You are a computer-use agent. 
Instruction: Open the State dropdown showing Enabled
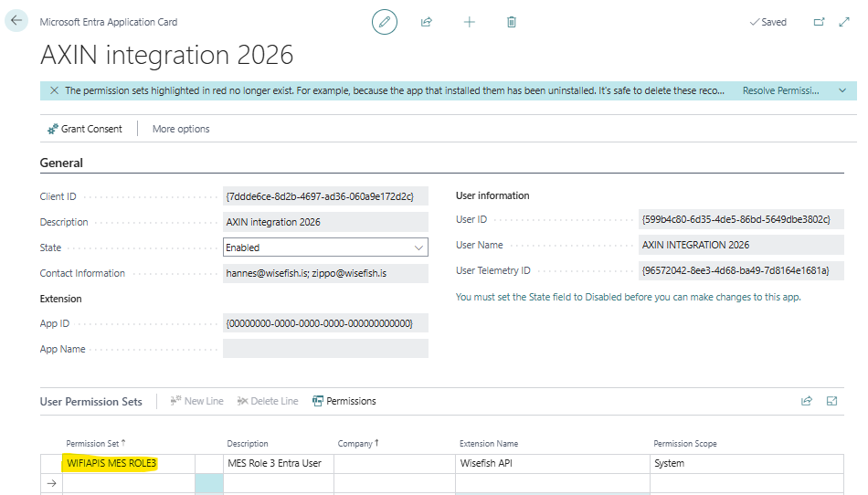pos(325,247)
